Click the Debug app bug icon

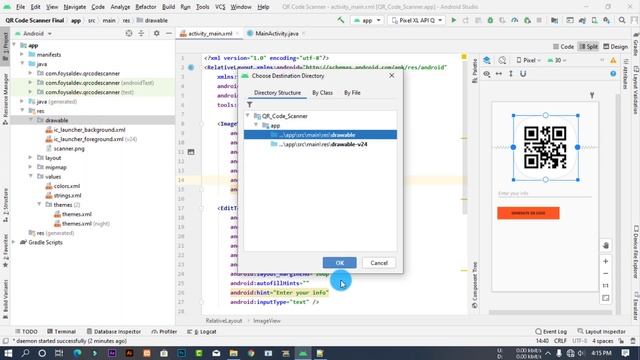click(490, 20)
